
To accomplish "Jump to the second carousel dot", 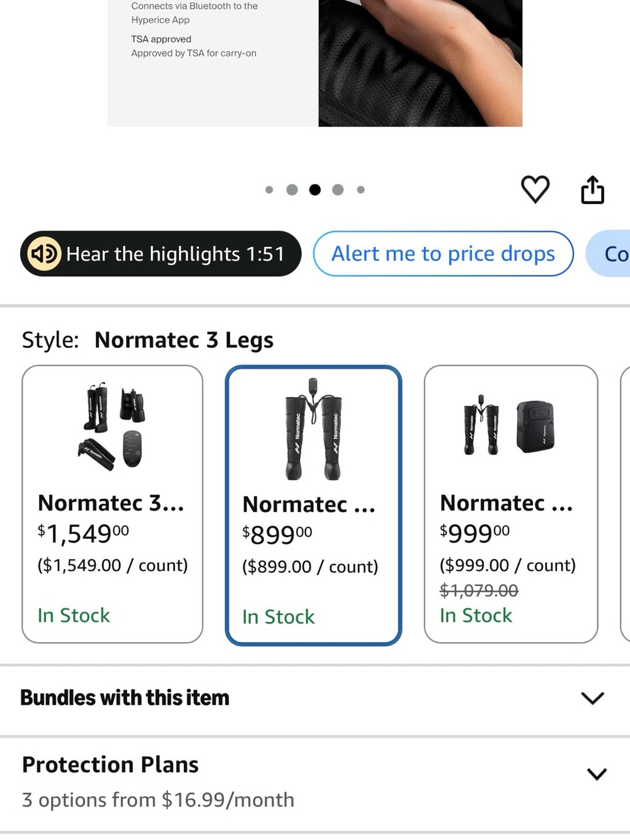I will 292,190.
